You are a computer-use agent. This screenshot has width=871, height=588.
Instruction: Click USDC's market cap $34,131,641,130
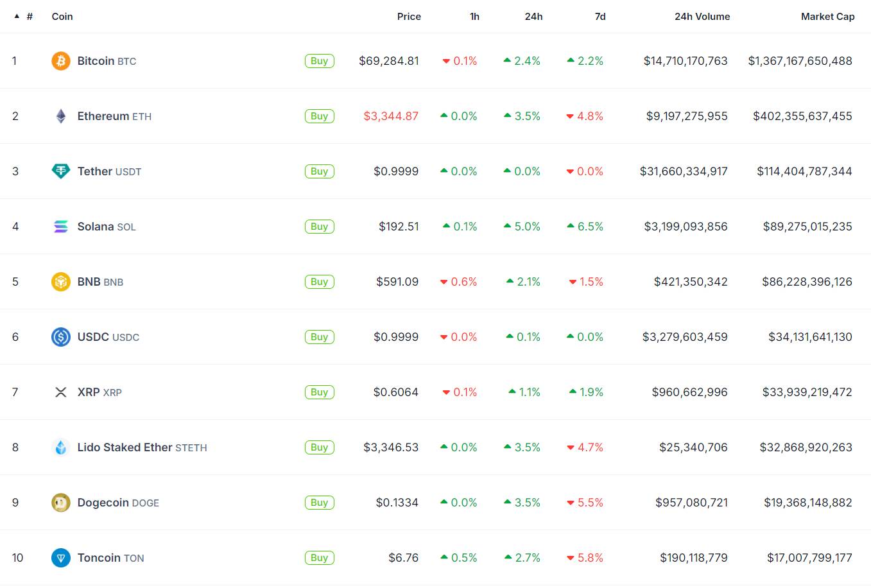[x=811, y=337]
